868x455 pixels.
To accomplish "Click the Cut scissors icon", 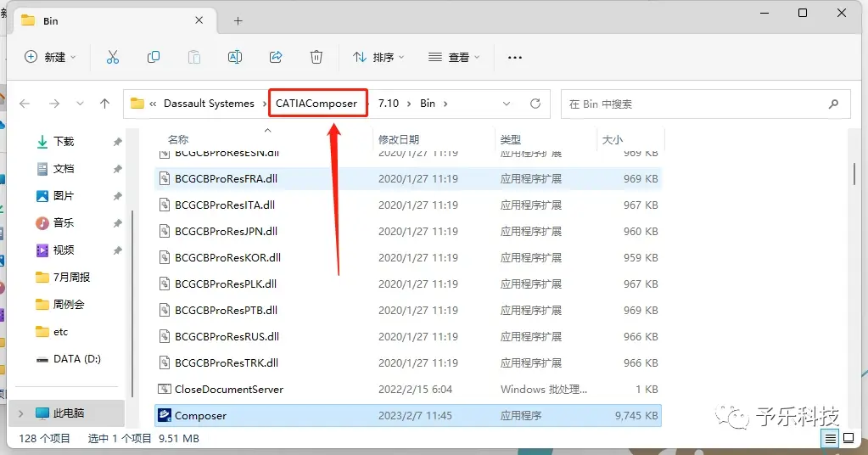I will pos(113,57).
